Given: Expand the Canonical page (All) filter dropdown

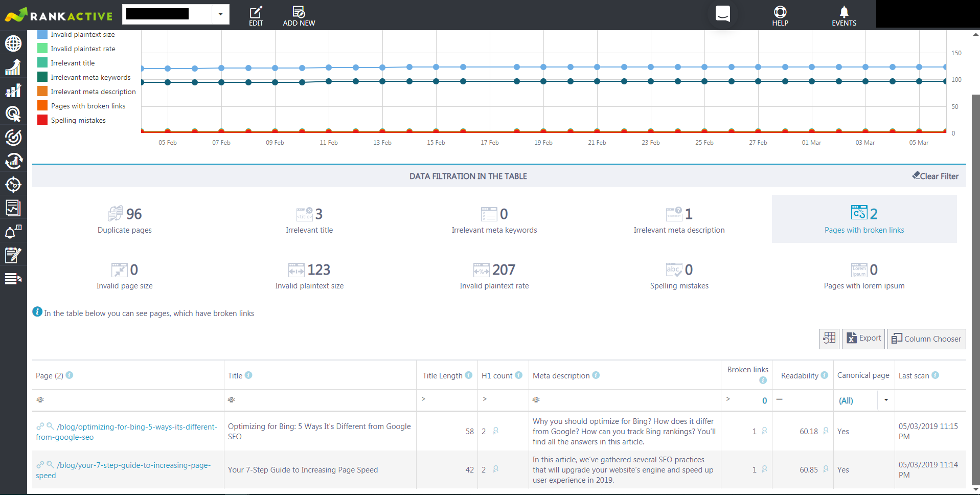Looking at the screenshot, I should pyautogui.click(x=886, y=400).
